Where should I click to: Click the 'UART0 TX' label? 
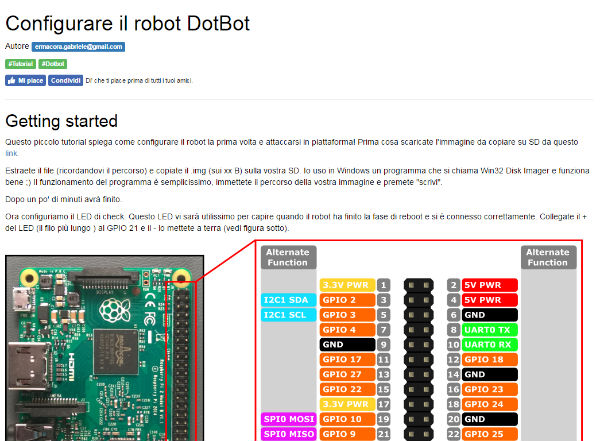490,330
